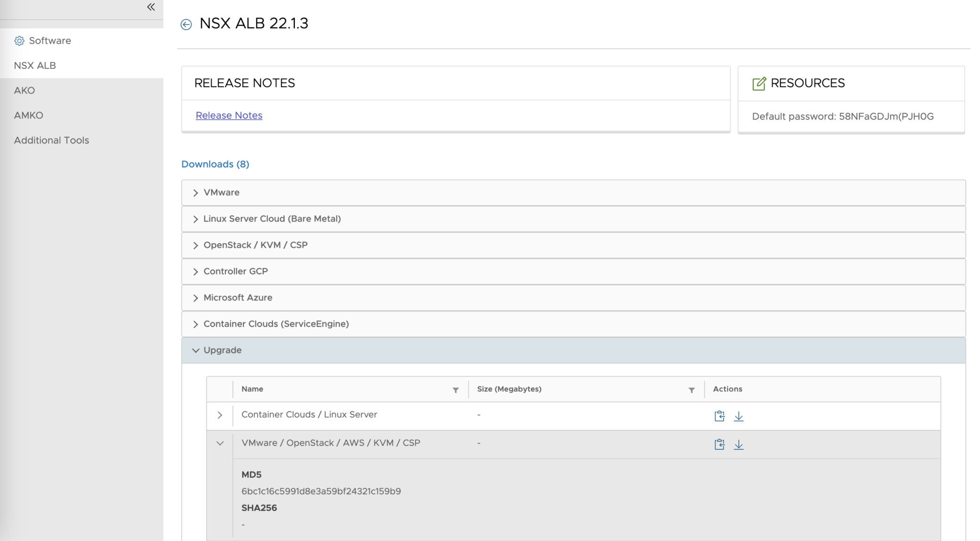The width and height of the screenshot is (980, 541).
Task: Open the filter for the Name column
Action: 456,390
